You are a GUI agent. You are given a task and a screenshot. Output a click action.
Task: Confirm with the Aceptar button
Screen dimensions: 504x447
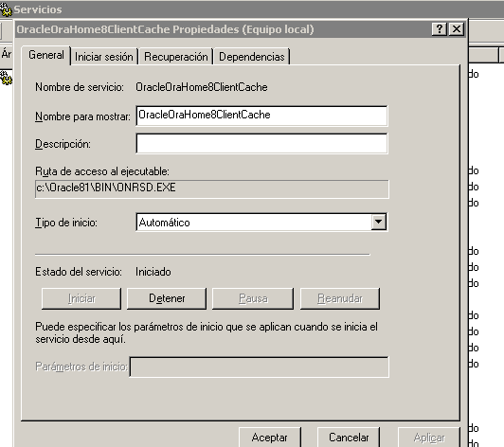[x=270, y=437]
